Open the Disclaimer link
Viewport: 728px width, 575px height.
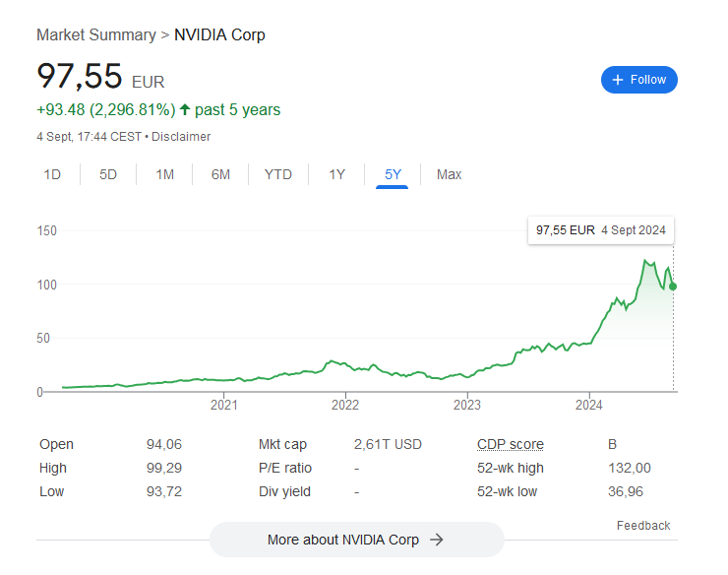pyautogui.click(x=181, y=137)
